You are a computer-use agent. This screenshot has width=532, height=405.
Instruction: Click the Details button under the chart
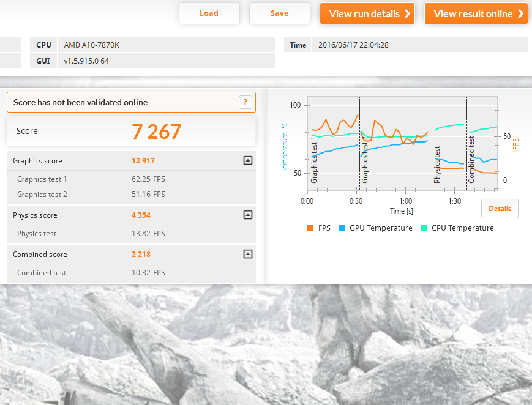click(x=500, y=209)
